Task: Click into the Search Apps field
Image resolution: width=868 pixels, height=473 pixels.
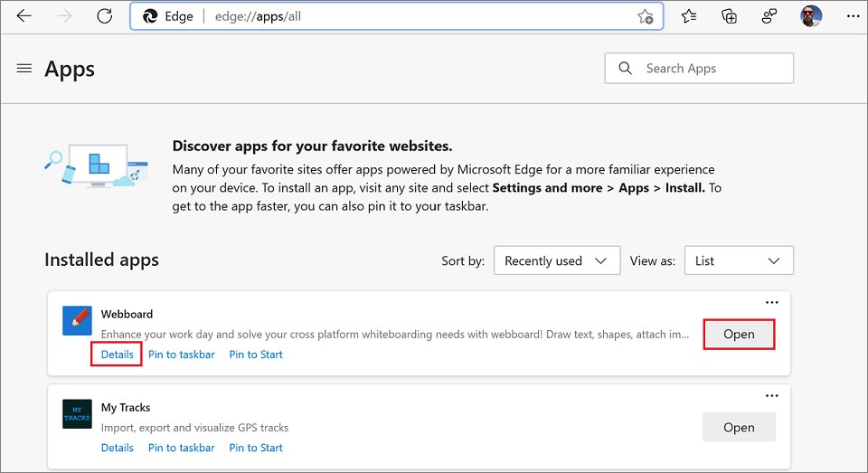Action: (699, 68)
